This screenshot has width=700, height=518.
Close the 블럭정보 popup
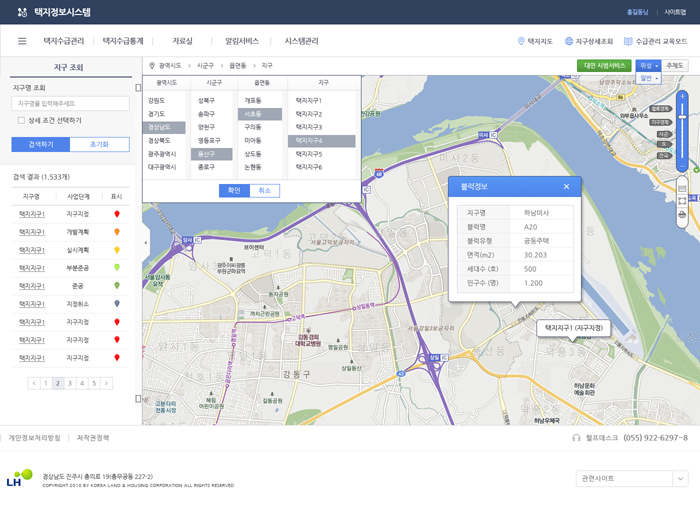coord(566,186)
